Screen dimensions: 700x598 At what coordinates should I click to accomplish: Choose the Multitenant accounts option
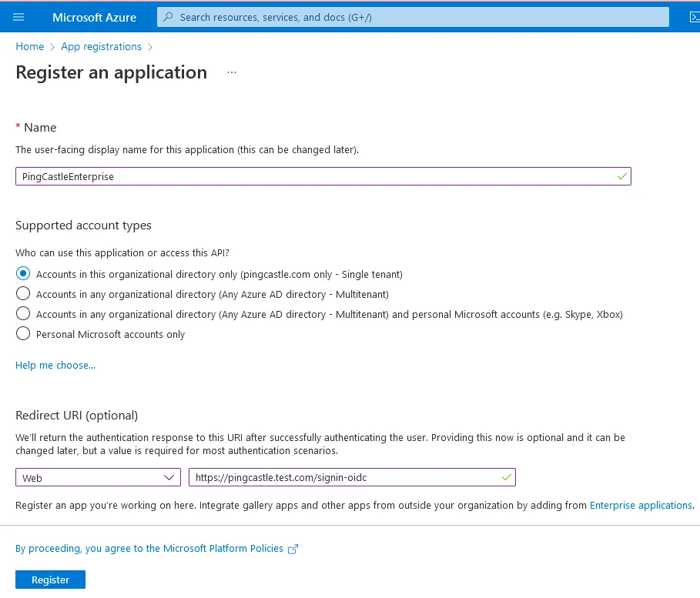point(23,293)
